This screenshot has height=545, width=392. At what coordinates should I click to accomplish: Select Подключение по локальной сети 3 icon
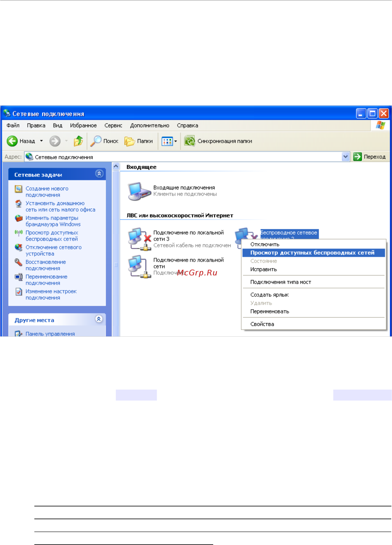(140, 239)
